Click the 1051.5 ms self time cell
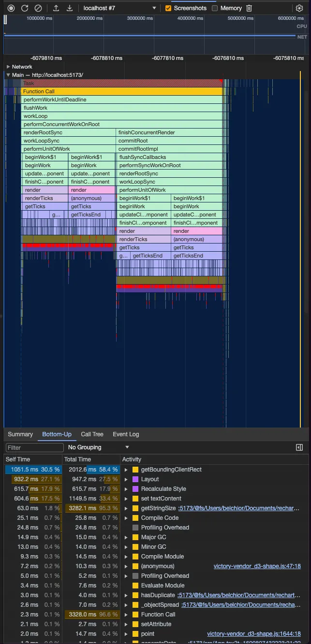Viewport: 311px width, 644px height. click(33, 470)
